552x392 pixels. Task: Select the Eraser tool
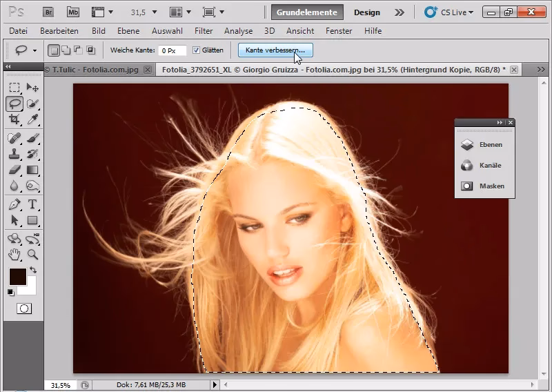(x=14, y=169)
